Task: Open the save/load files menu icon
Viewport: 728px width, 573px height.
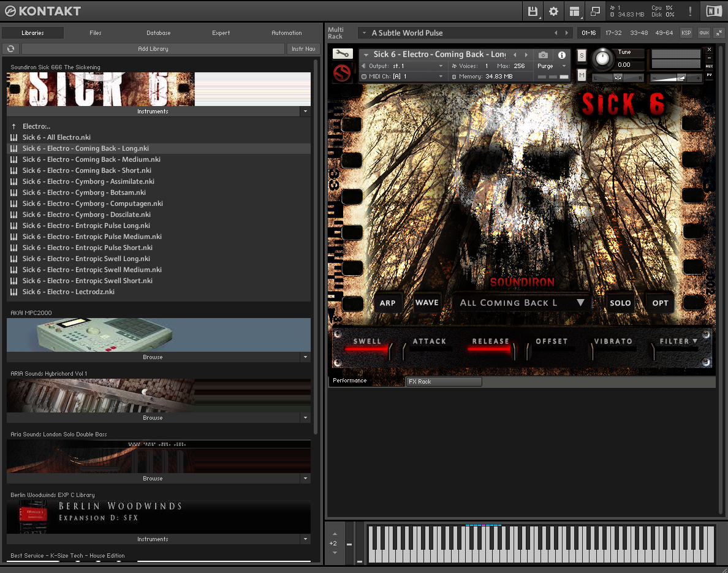Action: 533,11
